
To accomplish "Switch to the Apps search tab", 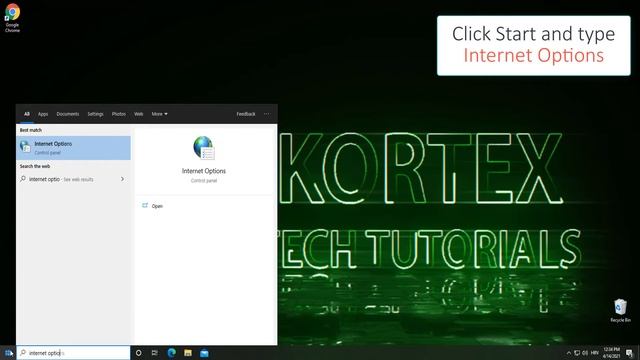I will [43, 114].
